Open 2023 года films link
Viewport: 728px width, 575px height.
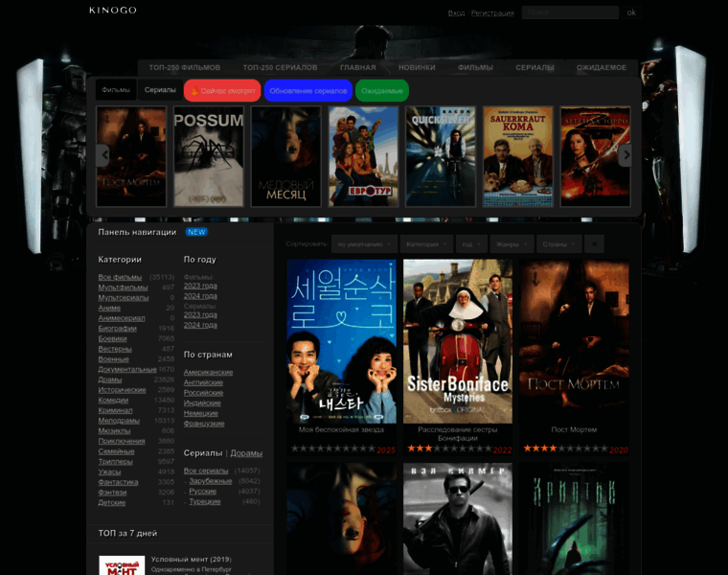coord(200,286)
